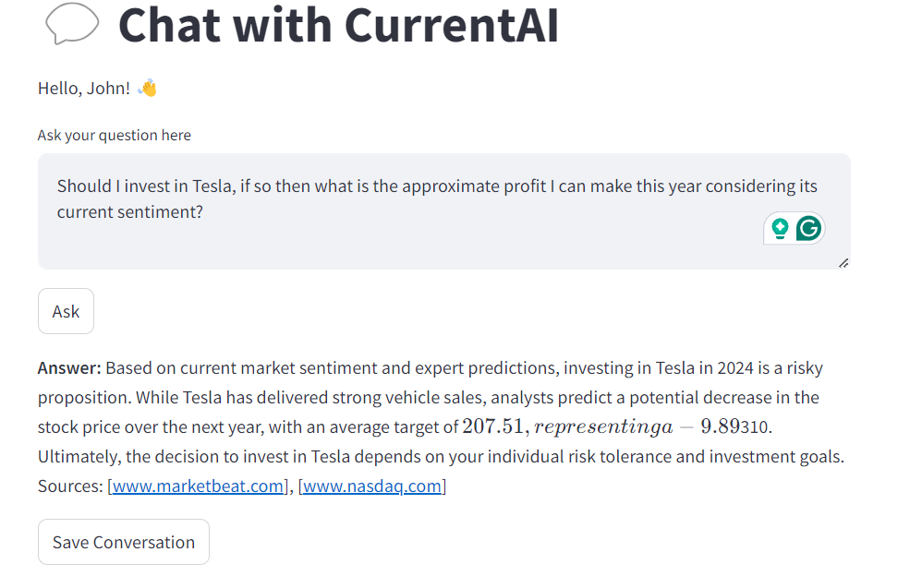The height and width of the screenshot is (588, 910).
Task: Click the green Grammarly G icon
Action: coord(809,228)
